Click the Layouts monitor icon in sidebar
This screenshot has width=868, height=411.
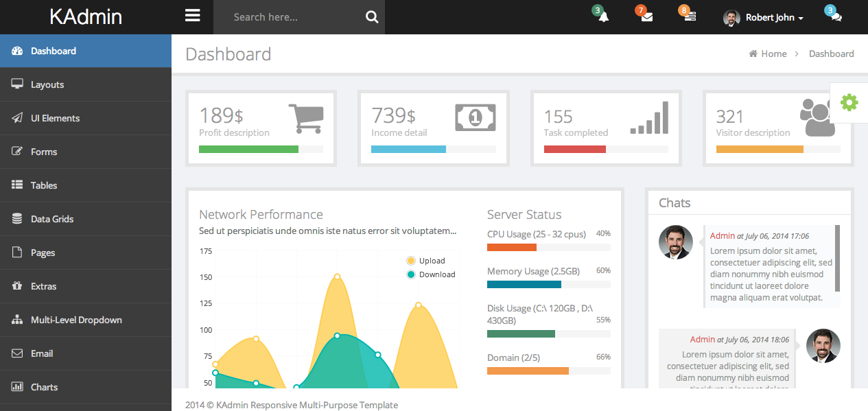[17, 84]
